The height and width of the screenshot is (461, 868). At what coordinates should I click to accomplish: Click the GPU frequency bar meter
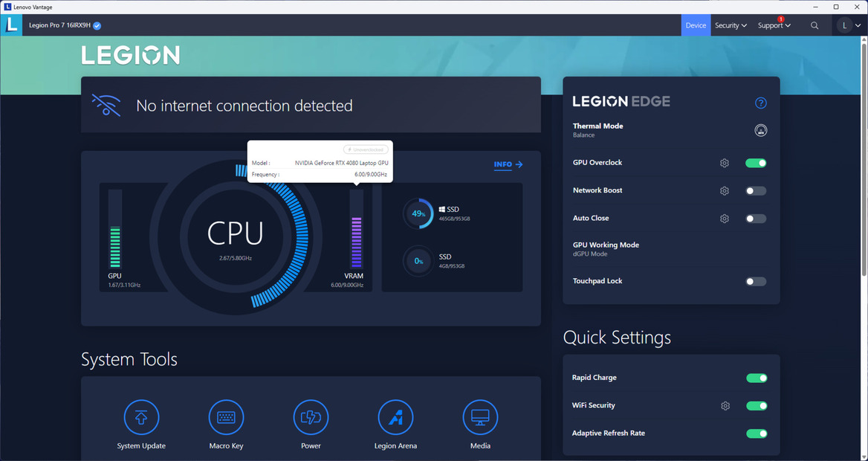[x=115, y=229]
